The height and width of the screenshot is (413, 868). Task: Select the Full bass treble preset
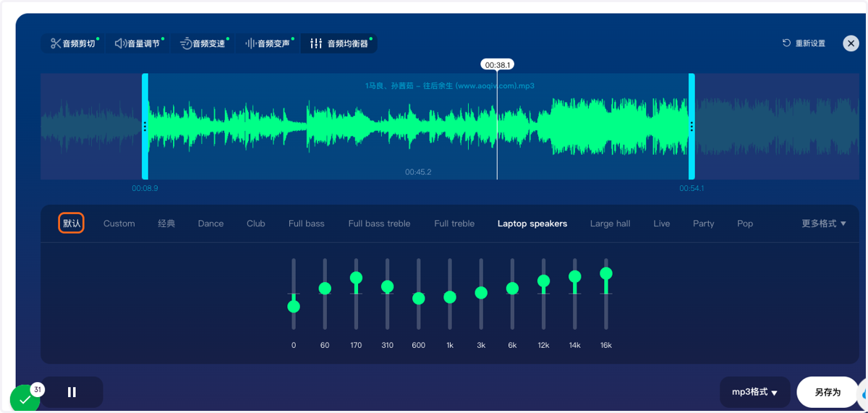379,223
